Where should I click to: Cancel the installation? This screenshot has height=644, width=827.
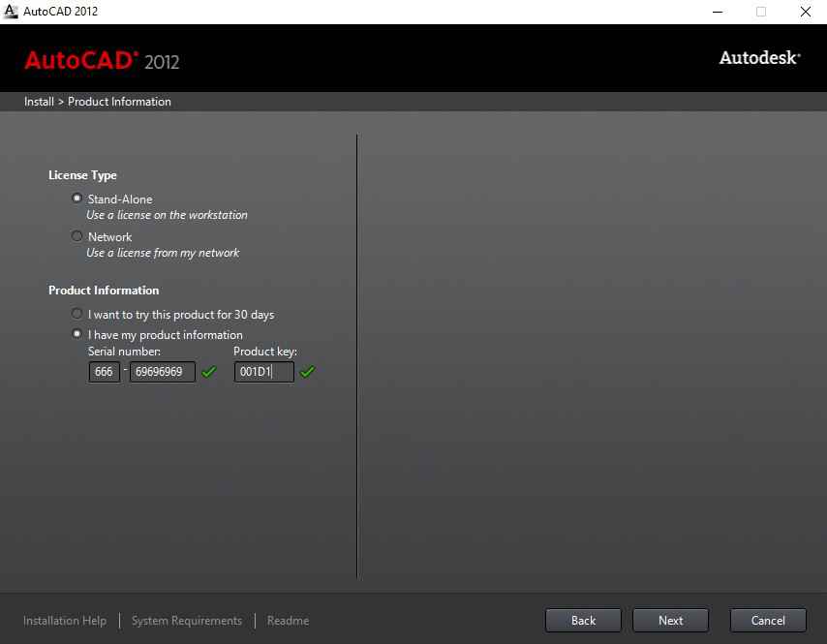[767, 621]
